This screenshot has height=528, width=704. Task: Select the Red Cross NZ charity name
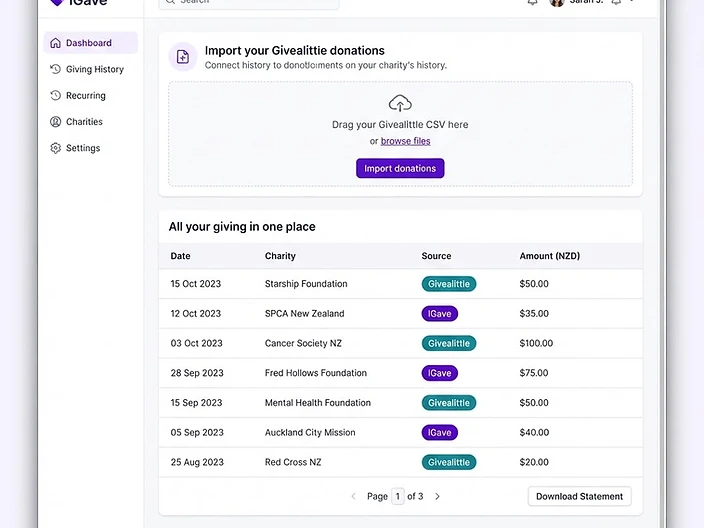click(293, 462)
